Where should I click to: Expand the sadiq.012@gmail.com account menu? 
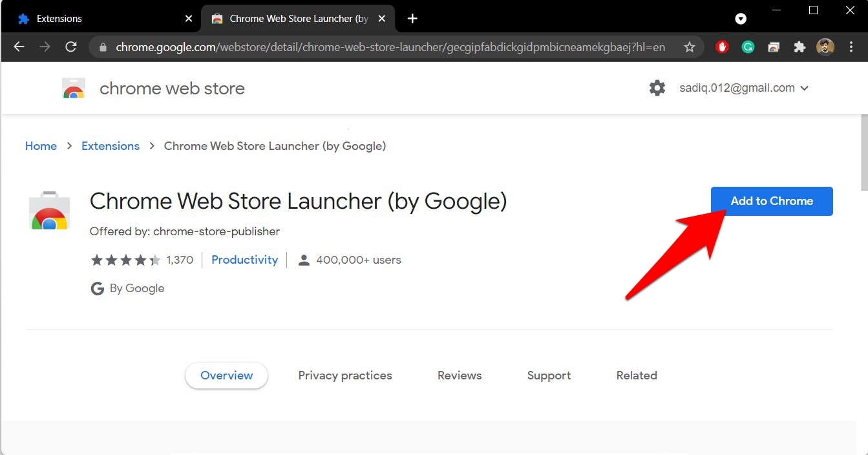click(x=744, y=88)
